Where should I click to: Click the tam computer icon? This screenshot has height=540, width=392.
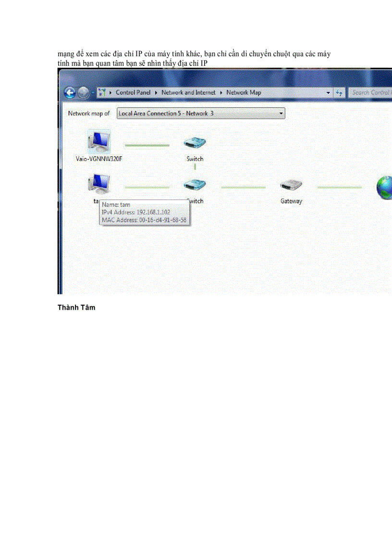pyautogui.click(x=99, y=184)
